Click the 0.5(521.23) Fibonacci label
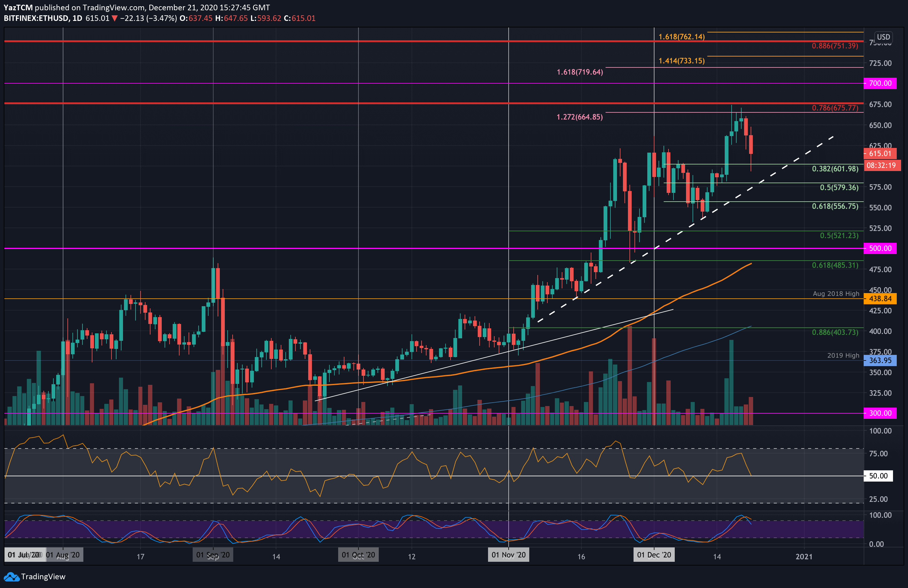Viewport: 908px width, 588px height. coord(839,236)
